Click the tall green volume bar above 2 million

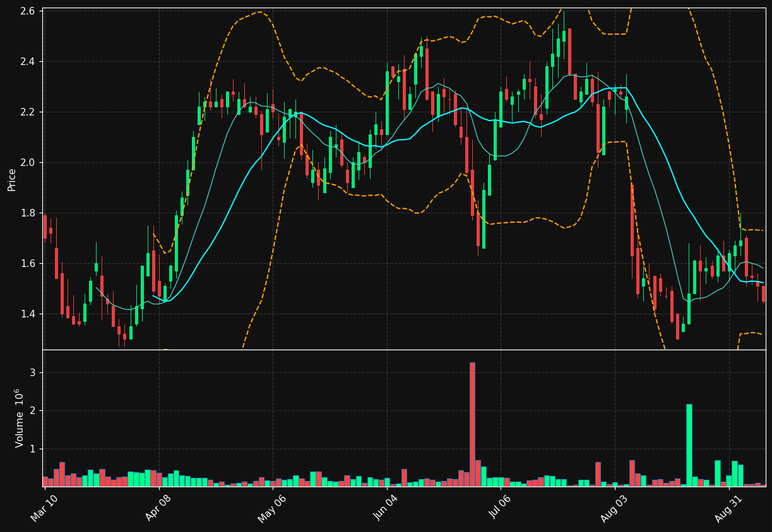pyautogui.click(x=689, y=445)
